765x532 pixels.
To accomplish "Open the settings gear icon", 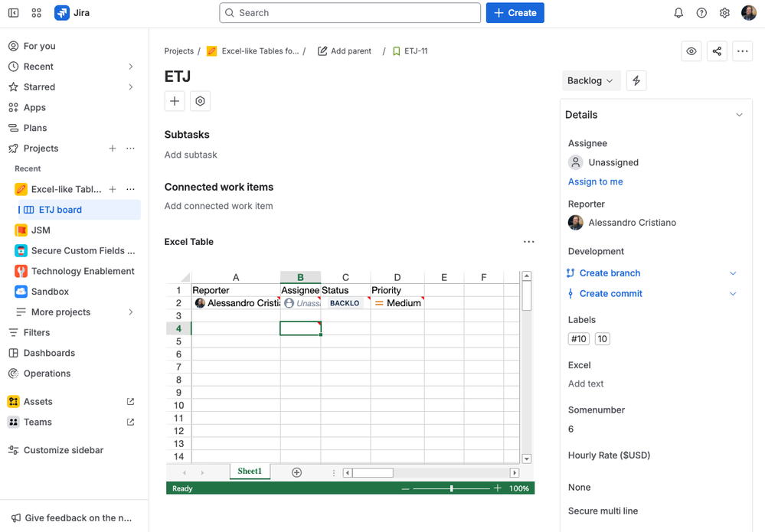I will coord(724,13).
